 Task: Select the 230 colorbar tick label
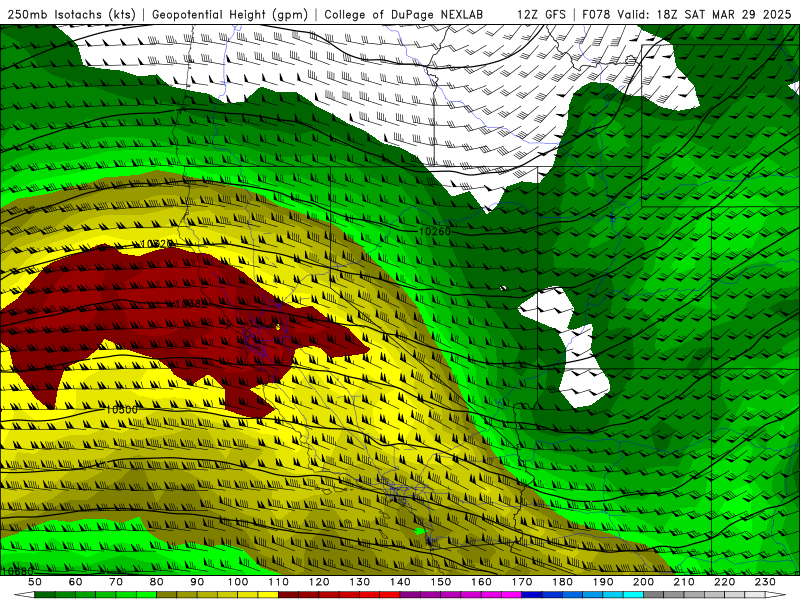coord(765,582)
